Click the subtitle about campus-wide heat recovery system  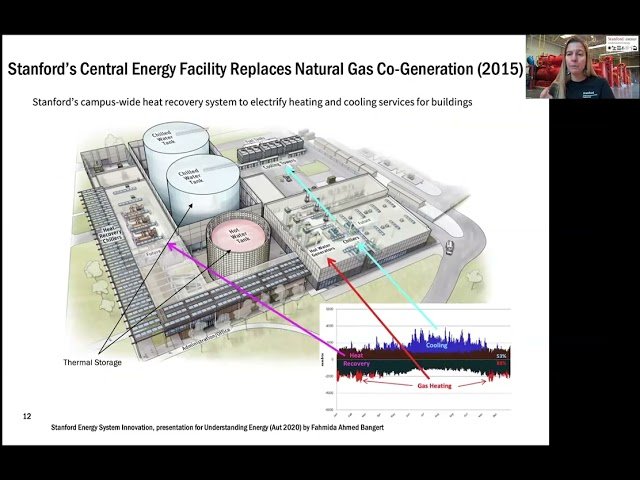(252, 102)
